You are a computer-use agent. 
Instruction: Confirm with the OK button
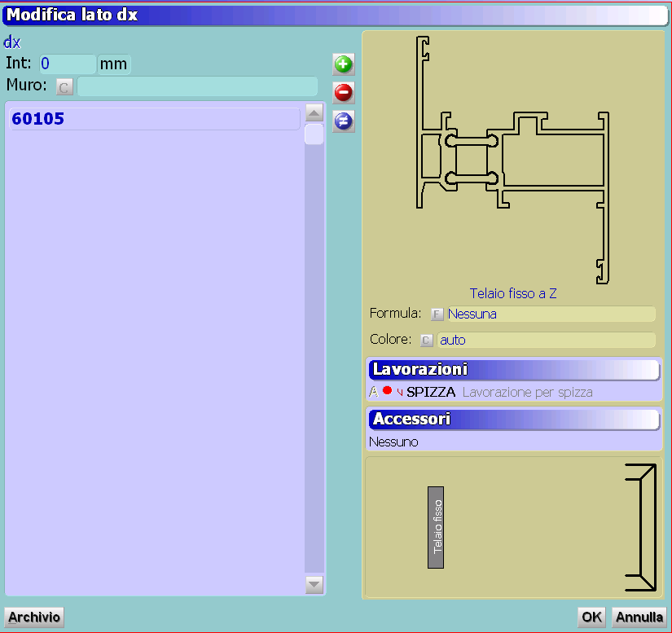pyautogui.click(x=591, y=618)
